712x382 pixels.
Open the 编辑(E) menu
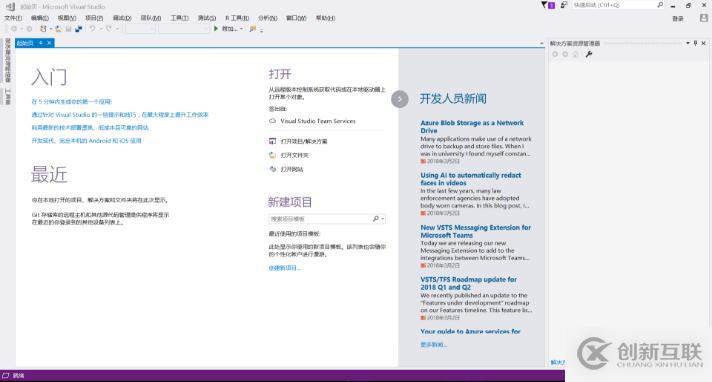pos(40,18)
